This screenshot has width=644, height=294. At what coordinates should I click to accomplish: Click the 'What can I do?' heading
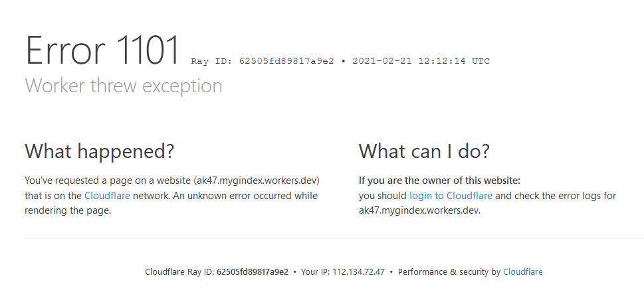pos(424,151)
